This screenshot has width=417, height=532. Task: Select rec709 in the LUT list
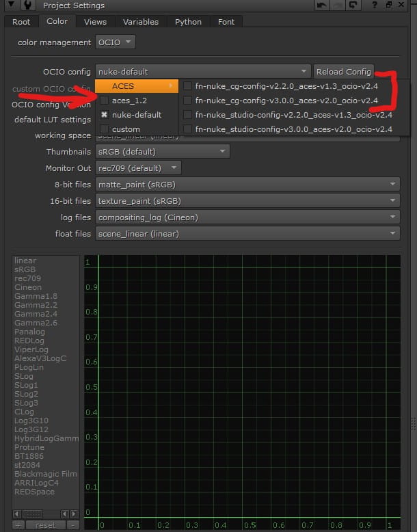click(x=27, y=278)
